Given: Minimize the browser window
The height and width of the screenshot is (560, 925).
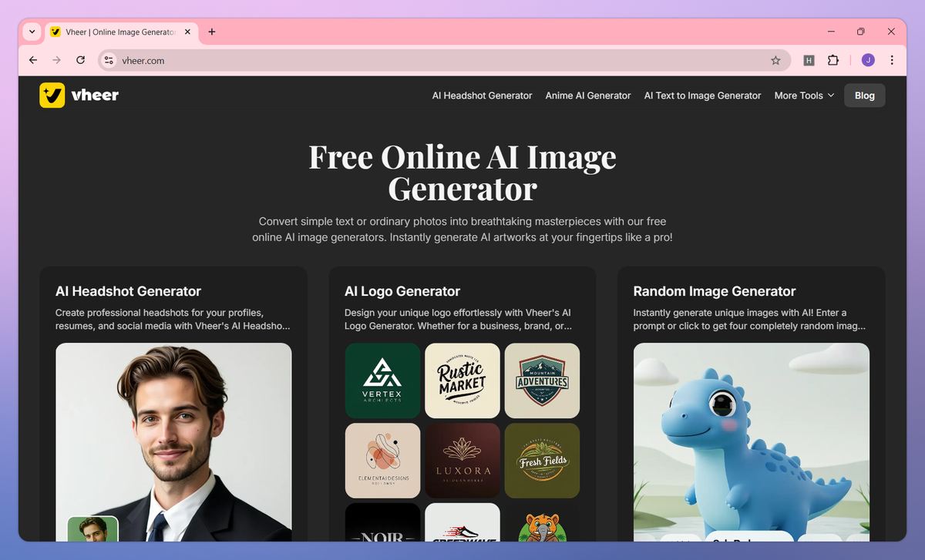Looking at the screenshot, I should [x=832, y=32].
